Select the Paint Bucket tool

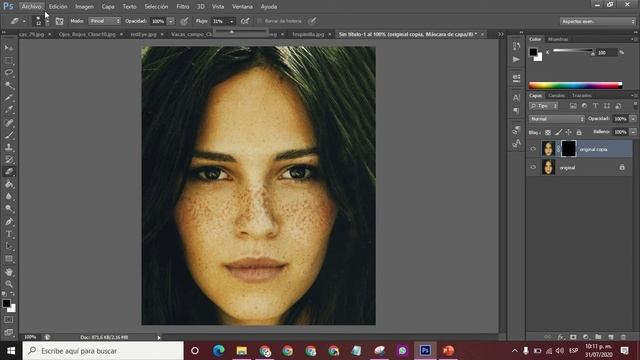coord(9,184)
